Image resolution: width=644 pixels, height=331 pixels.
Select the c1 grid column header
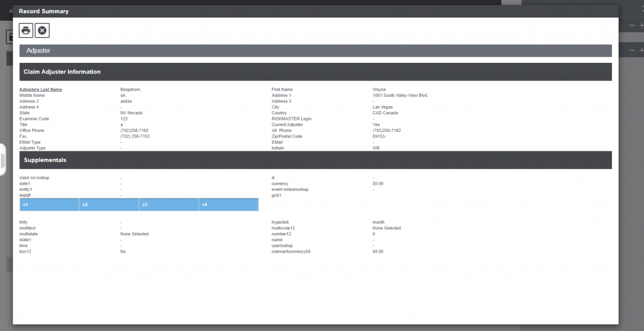(49, 205)
